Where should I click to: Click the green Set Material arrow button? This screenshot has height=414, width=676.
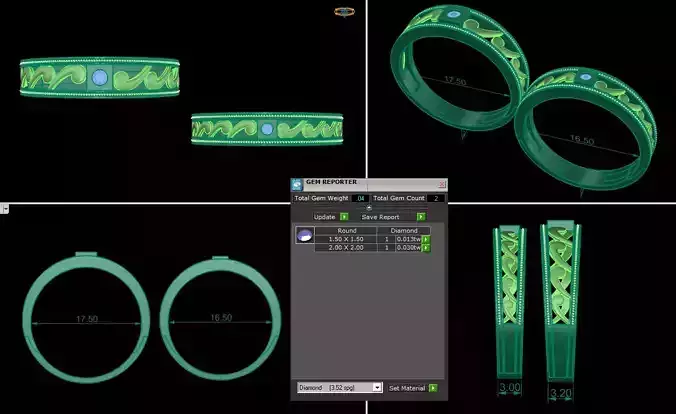433,388
